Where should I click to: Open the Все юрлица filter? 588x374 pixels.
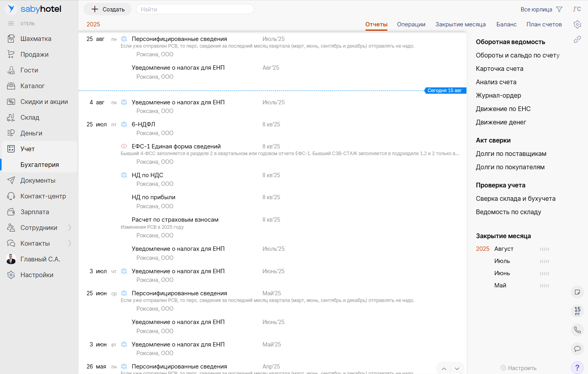pos(541,9)
